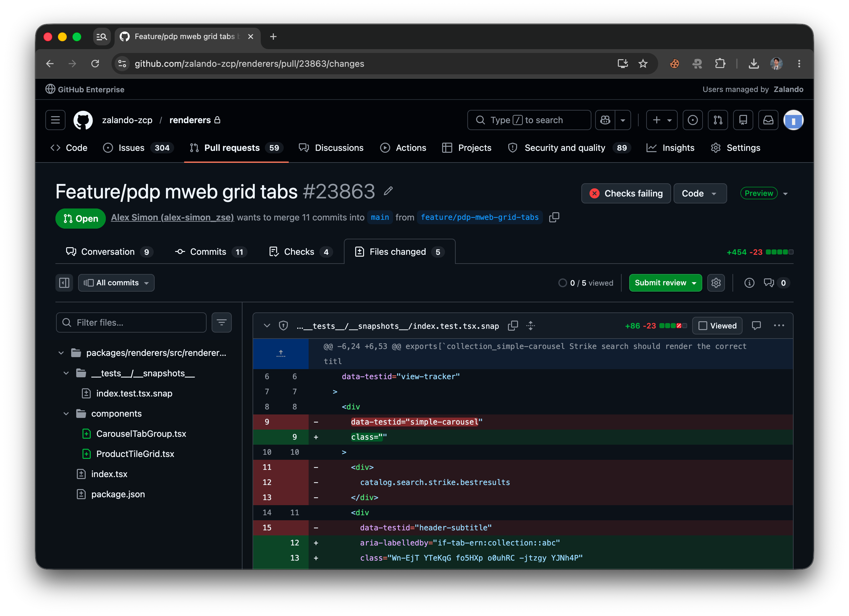Open diff view settings gear icon
Image resolution: width=849 pixels, height=616 pixels.
click(x=716, y=283)
